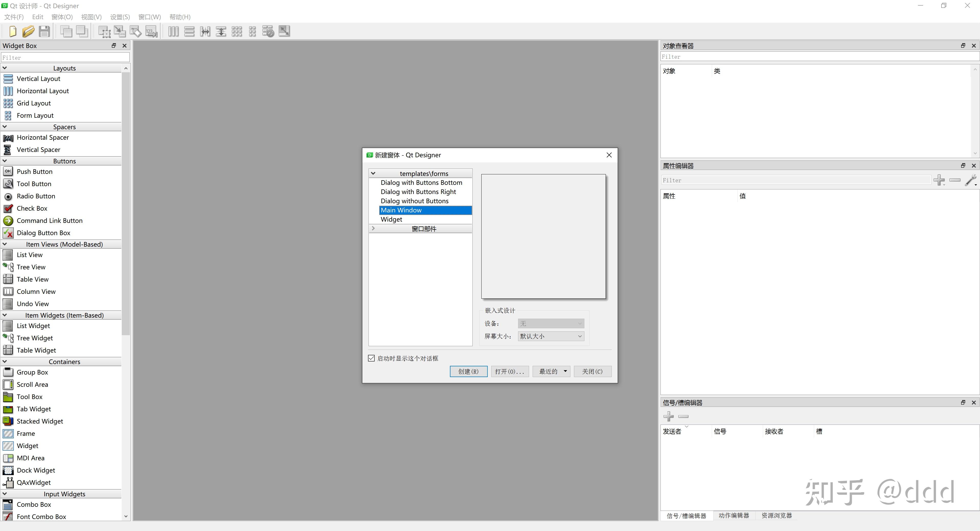Click the Lay Out in Form icon
The image size is (980, 531).
point(252,31)
